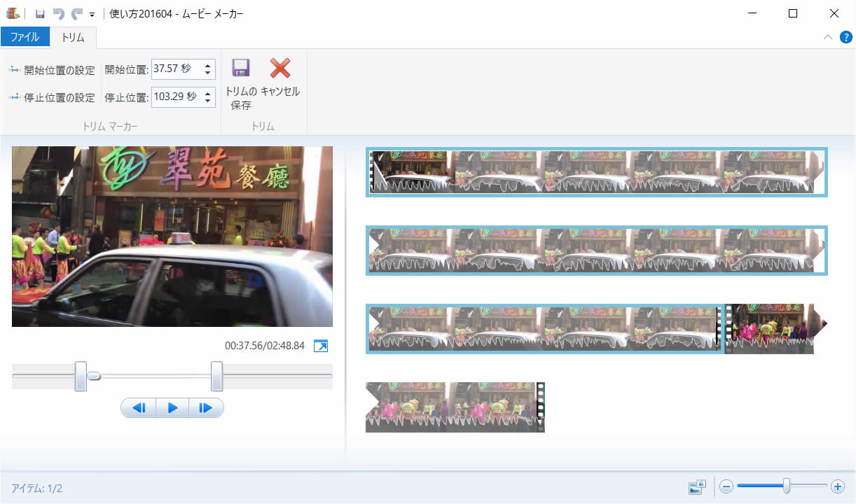Zoom out timeline with minus button

[726, 486]
